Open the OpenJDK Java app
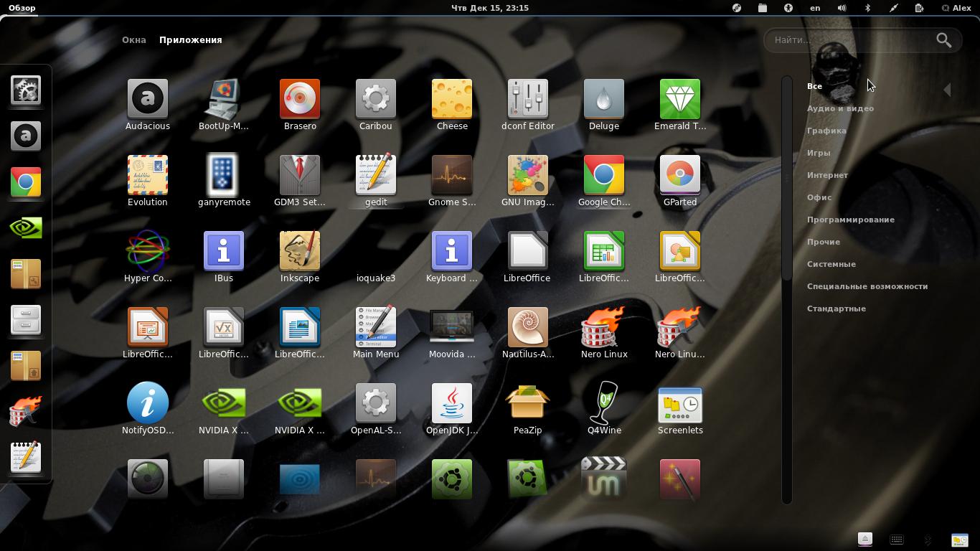 coord(452,409)
